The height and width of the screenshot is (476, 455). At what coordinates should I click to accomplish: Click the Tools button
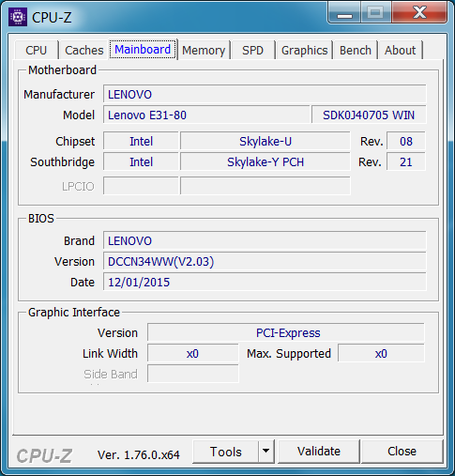(226, 452)
